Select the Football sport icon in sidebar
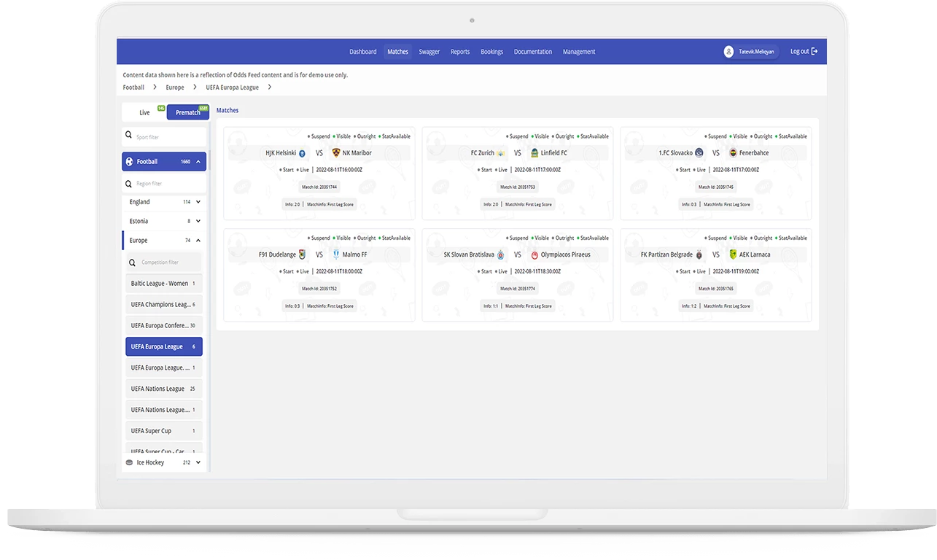This screenshot has width=937, height=560. pyautogui.click(x=129, y=161)
